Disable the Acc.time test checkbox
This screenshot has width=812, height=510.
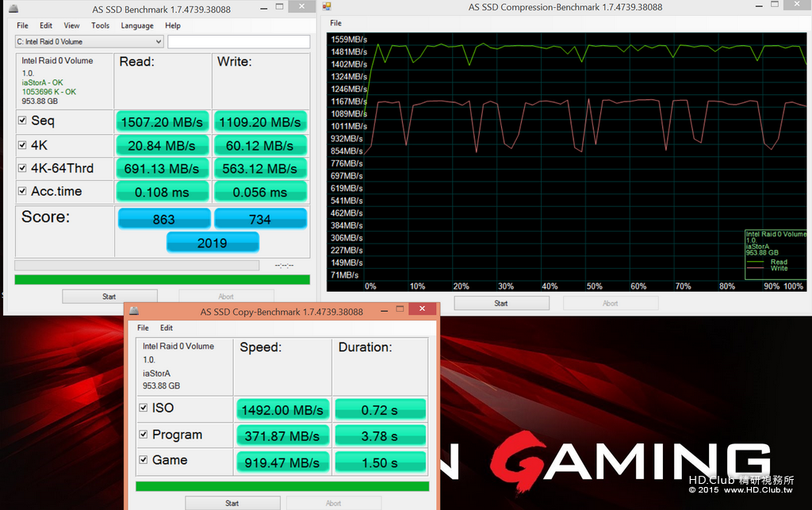[x=22, y=191]
